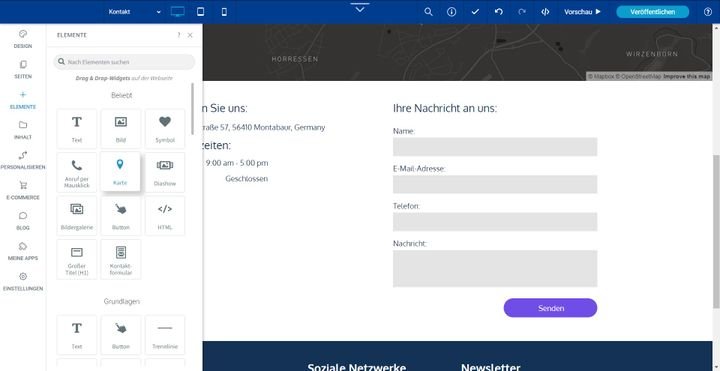
Task: Select the Karte map widget
Action: pos(120,171)
